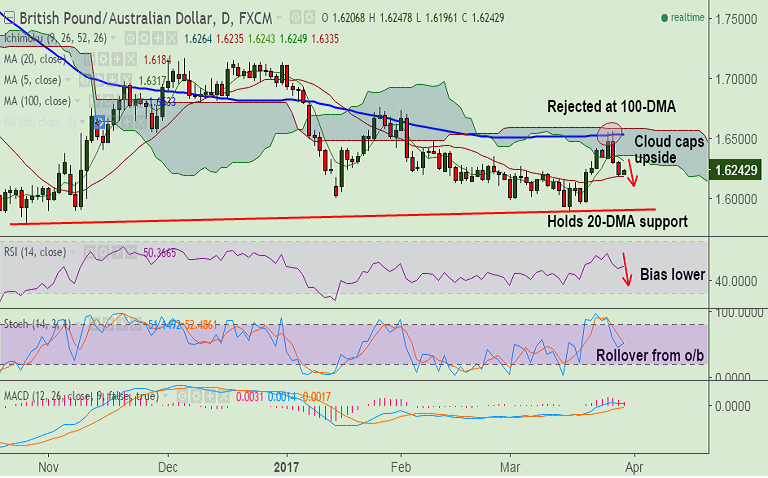This screenshot has width=768, height=478.
Task: Select the MA (100, close) legend label
Action: pos(37,101)
